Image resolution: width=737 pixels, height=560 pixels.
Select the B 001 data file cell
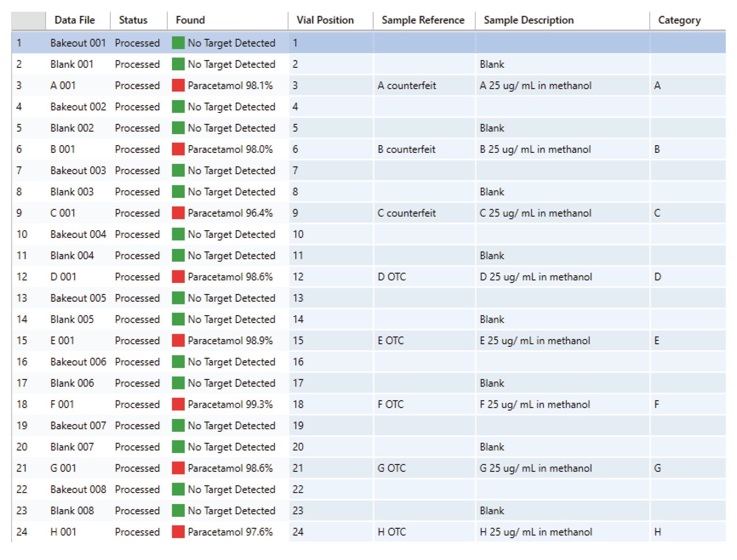[x=63, y=149]
